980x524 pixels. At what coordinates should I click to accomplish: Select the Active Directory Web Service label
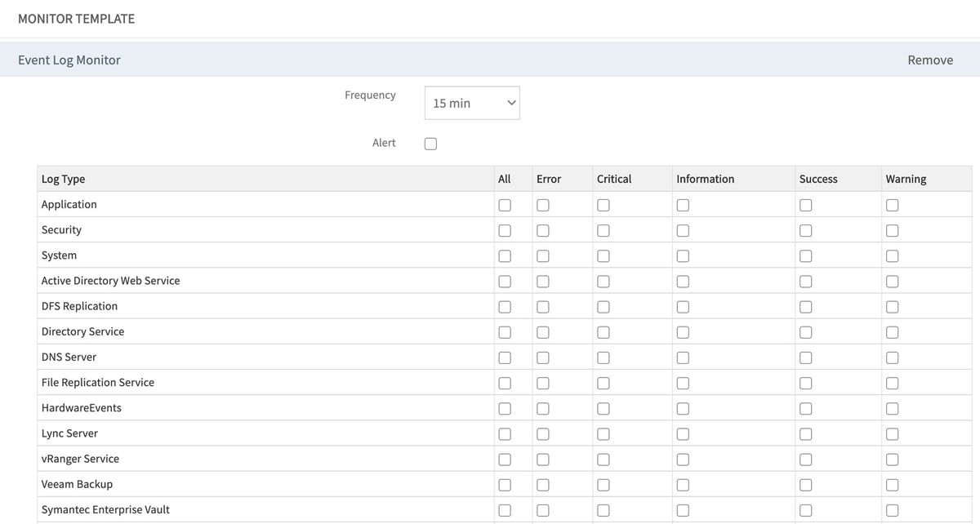110,280
